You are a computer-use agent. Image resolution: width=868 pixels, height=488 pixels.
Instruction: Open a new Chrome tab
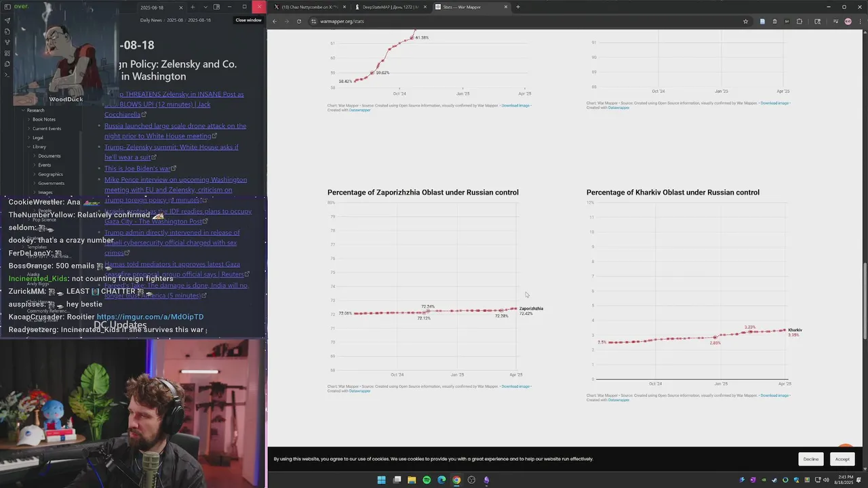pyautogui.click(x=518, y=7)
